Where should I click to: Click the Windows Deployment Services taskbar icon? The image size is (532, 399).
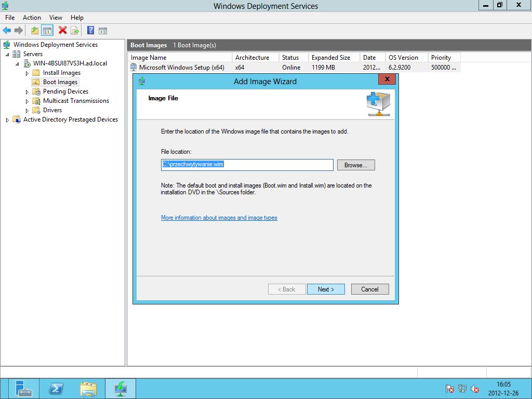click(121, 389)
